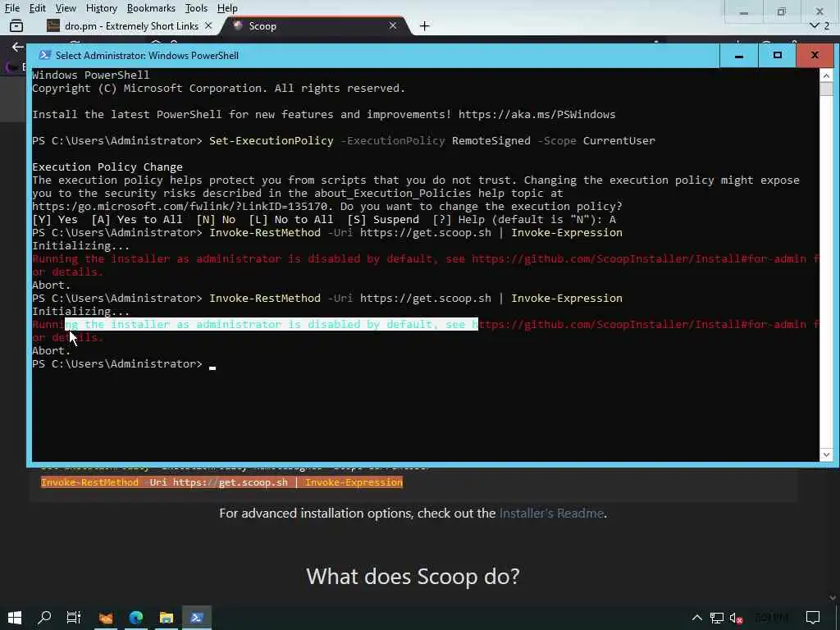The height and width of the screenshot is (630, 840).
Task: Maximize the PowerShell window
Action: click(x=778, y=55)
